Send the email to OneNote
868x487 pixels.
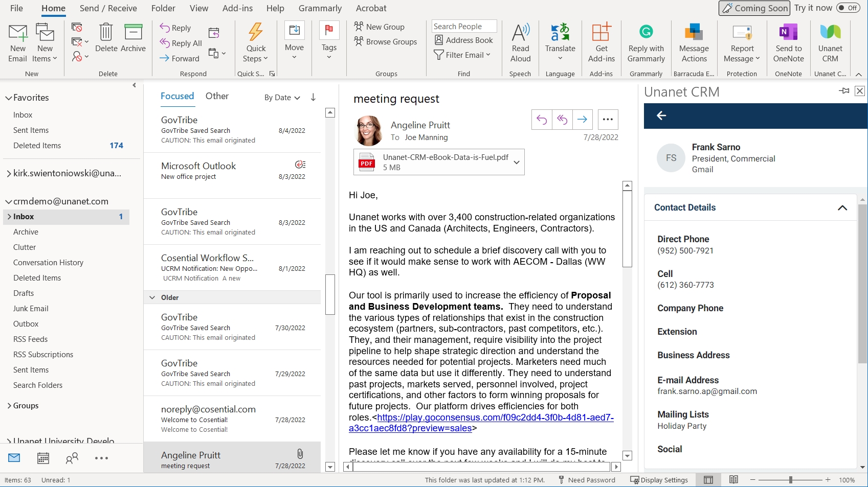788,43
